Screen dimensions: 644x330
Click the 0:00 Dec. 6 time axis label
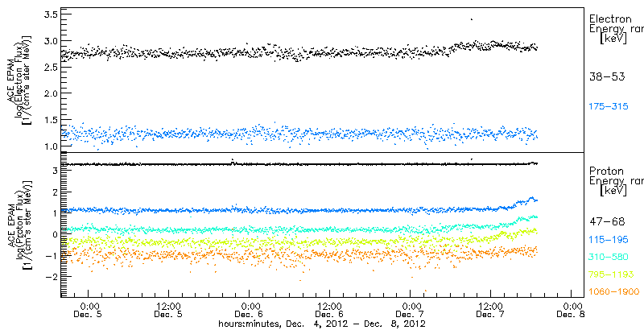[249, 311]
